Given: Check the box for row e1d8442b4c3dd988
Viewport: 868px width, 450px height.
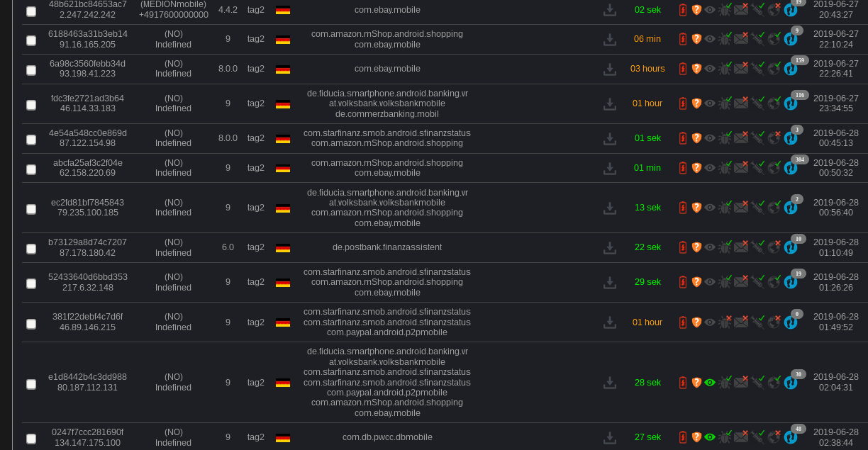Looking at the screenshot, I should click(x=31, y=384).
